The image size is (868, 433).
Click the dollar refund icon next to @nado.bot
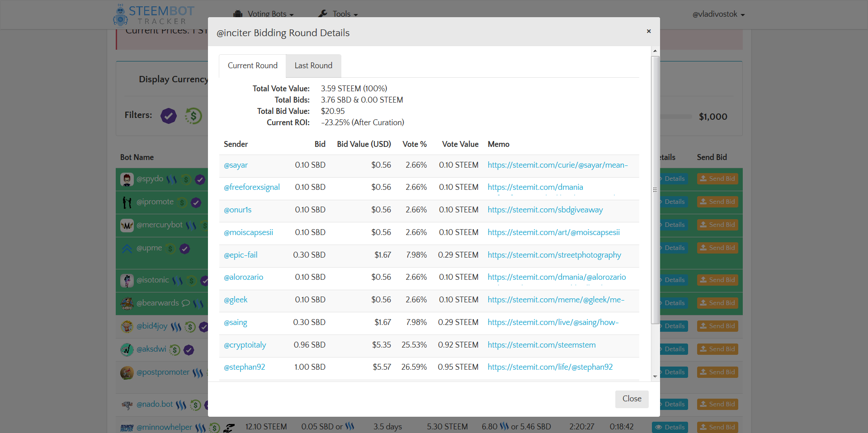(x=195, y=405)
